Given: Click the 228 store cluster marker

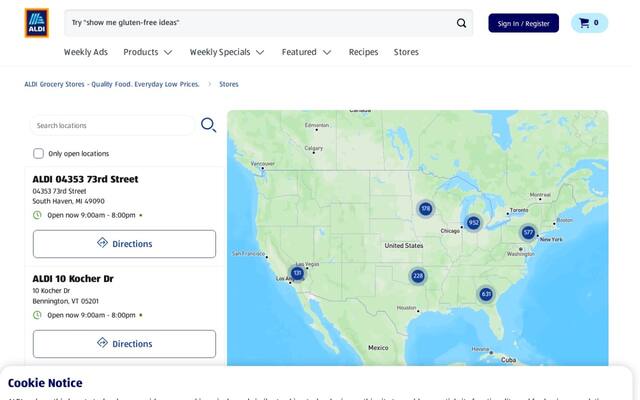Looking at the screenshot, I should click(x=418, y=276).
